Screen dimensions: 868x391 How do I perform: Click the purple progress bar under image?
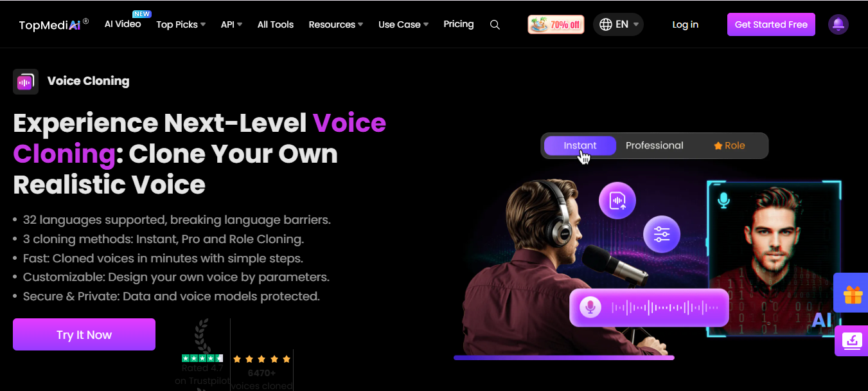tap(564, 358)
